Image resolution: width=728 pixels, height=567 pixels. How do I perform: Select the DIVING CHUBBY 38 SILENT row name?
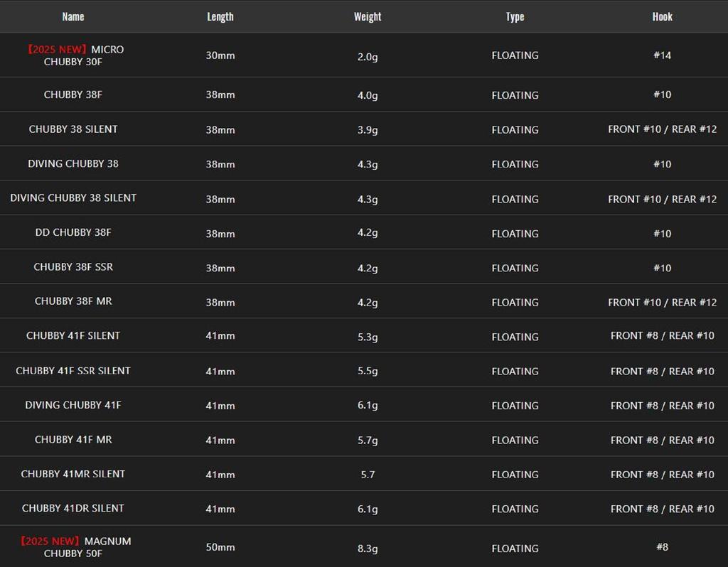tap(73, 198)
